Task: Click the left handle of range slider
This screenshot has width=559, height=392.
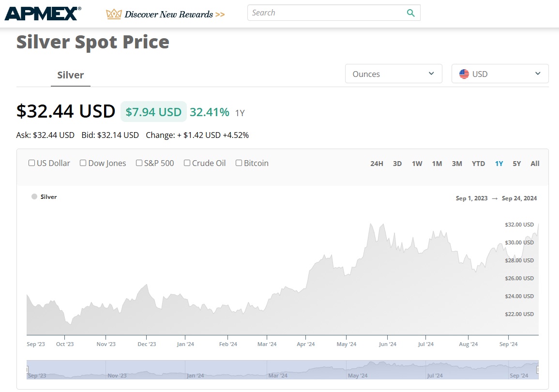Action: click(28, 370)
